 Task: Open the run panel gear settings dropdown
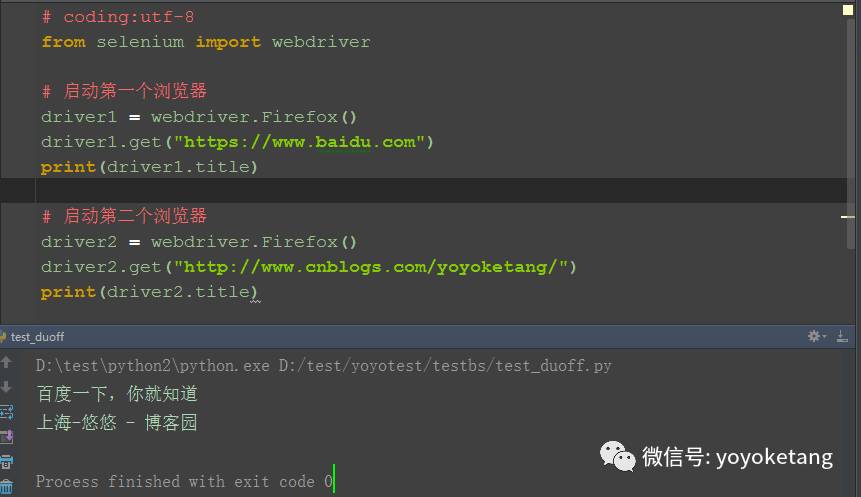817,336
